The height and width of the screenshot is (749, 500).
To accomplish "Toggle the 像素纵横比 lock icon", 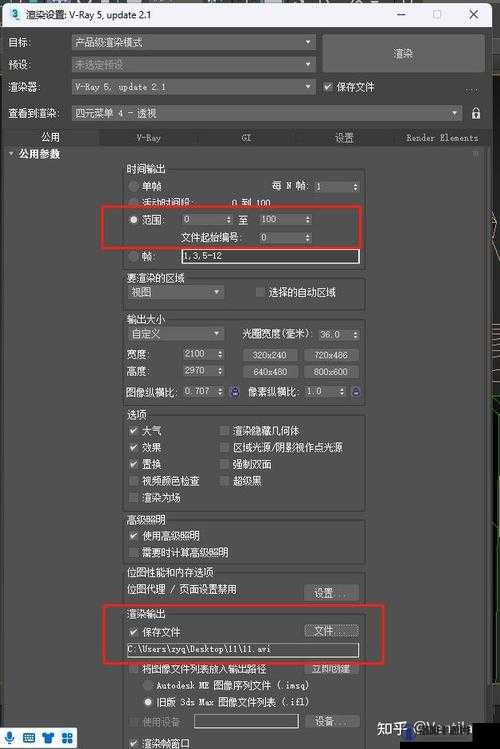I will [x=356, y=392].
